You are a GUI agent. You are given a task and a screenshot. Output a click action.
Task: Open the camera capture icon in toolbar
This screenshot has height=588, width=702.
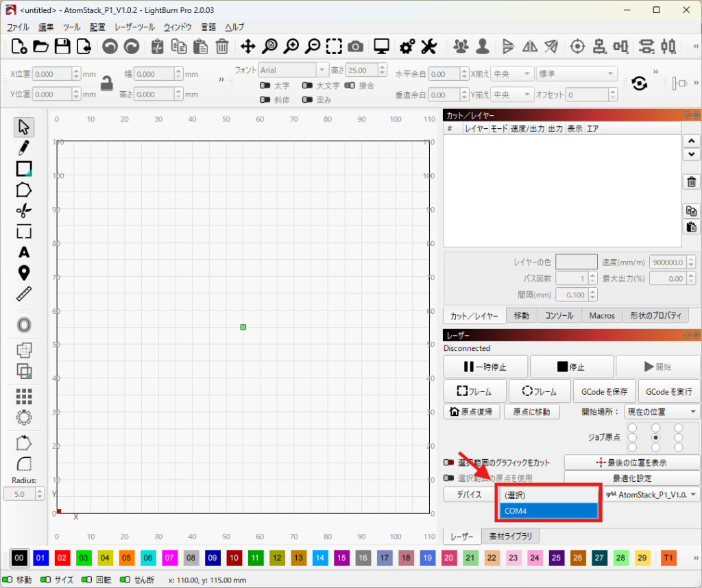point(355,47)
